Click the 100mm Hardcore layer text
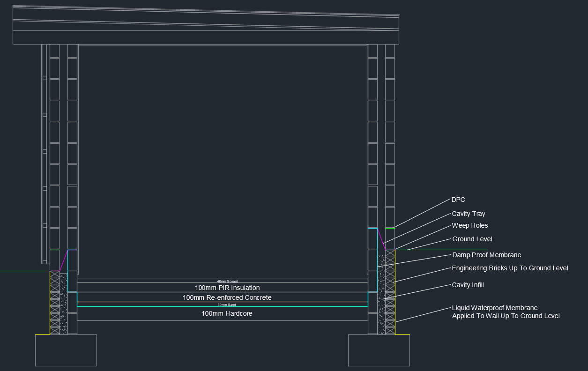 (x=227, y=313)
